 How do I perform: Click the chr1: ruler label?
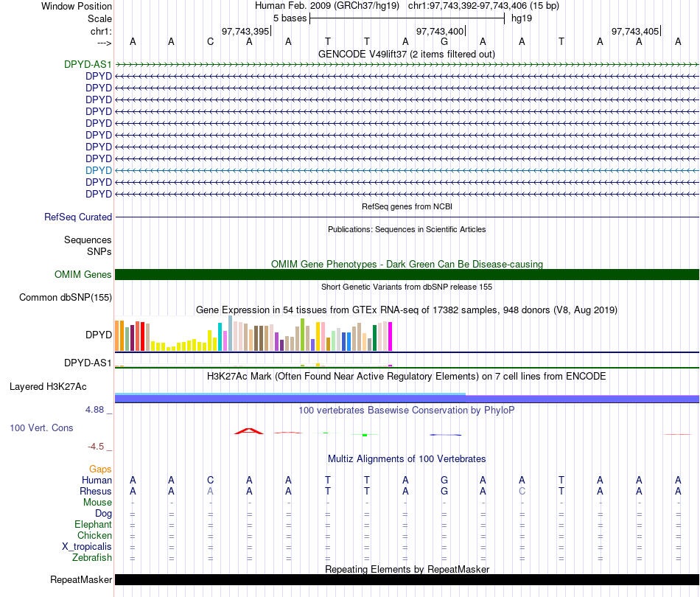coord(102,31)
